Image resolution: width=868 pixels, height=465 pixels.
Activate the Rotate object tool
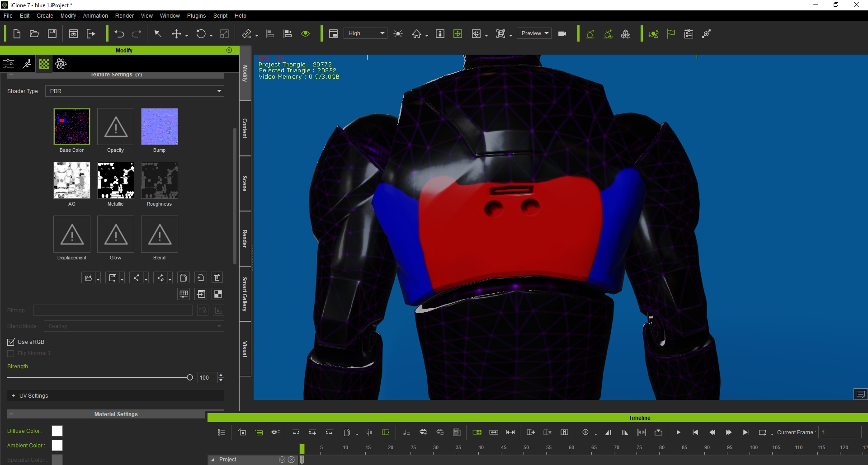201,34
